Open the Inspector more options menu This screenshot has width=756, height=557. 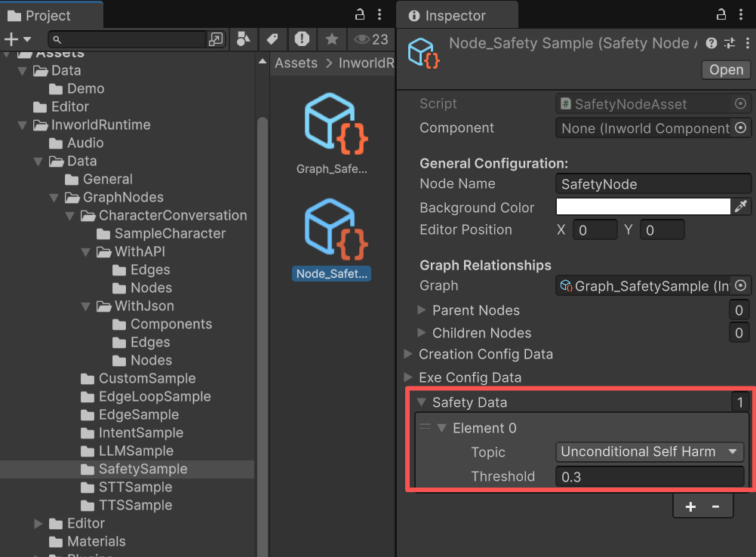coord(748,43)
